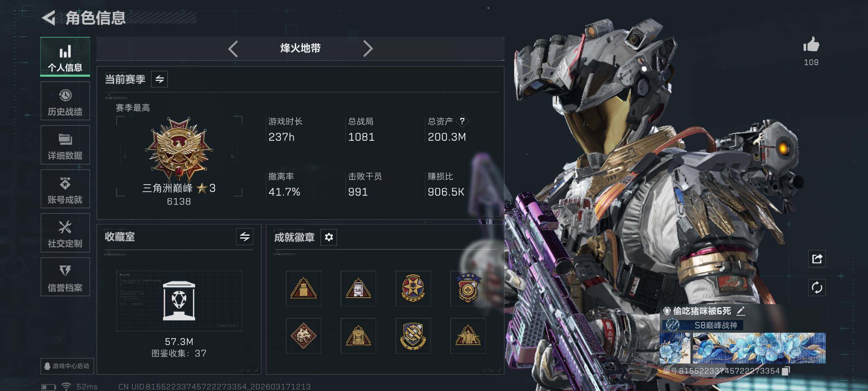Open 成就徽章 gear settings
This screenshot has height=391, width=868.
(x=329, y=237)
